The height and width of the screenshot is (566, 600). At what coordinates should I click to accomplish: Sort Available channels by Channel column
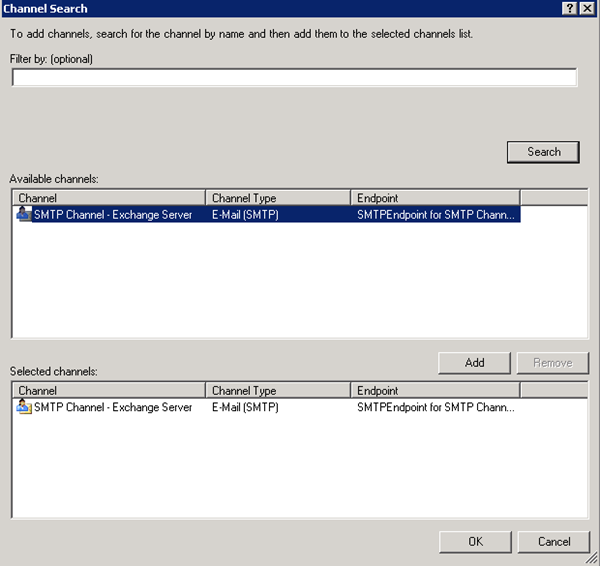[x=109, y=198]
